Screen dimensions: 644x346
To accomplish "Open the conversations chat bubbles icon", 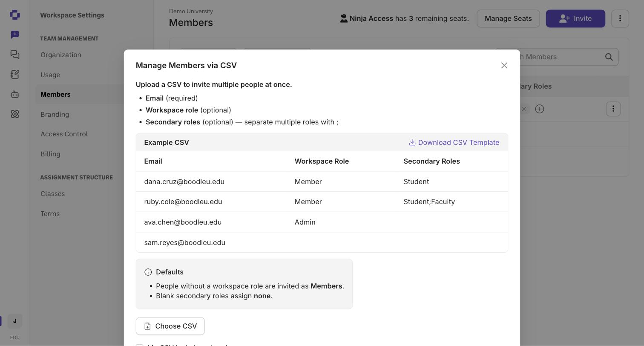I will (15, 55).
